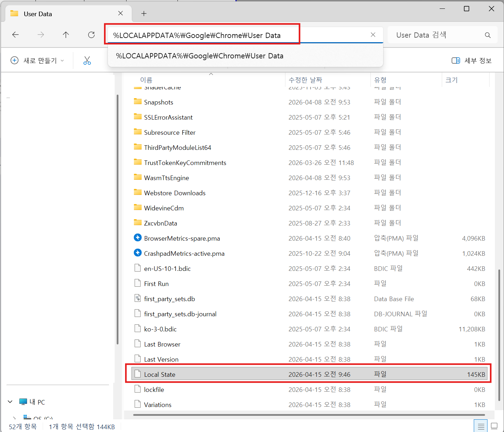
Task: Click the Webstore Downloads folder icon
Action: click(x=138, y=192)
